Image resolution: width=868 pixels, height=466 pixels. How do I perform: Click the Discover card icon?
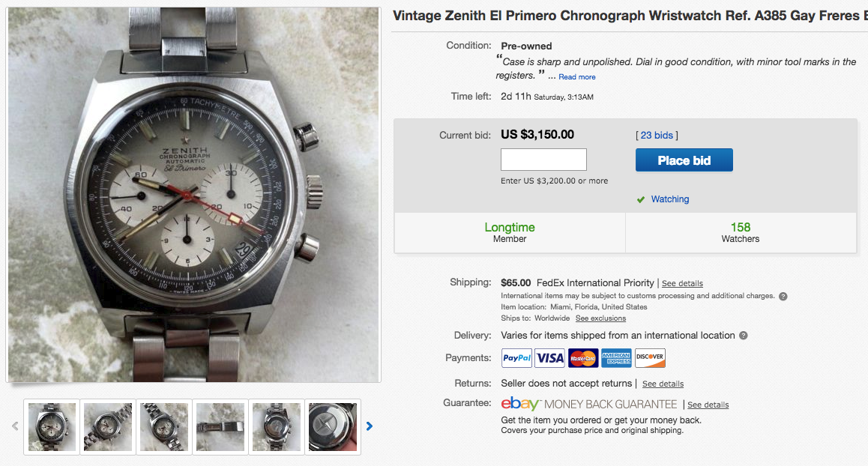650,358
